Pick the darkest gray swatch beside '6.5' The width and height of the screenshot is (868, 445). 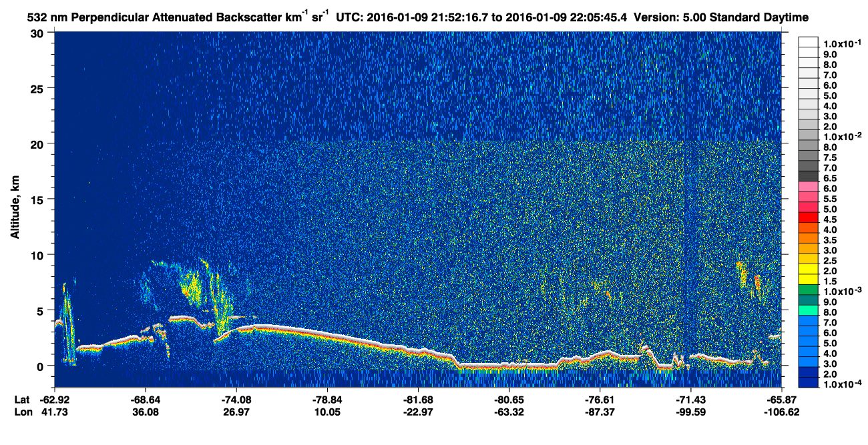[x=809, y=176]
